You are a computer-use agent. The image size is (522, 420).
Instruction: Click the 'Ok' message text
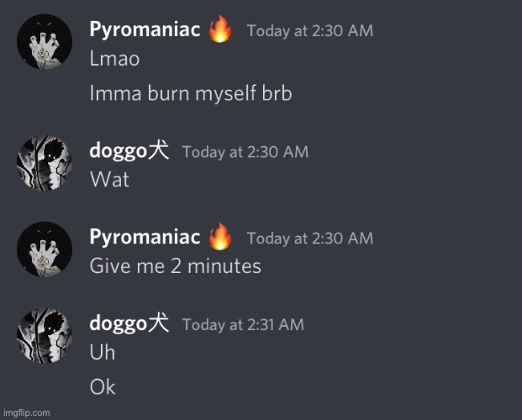click(103, 387)
